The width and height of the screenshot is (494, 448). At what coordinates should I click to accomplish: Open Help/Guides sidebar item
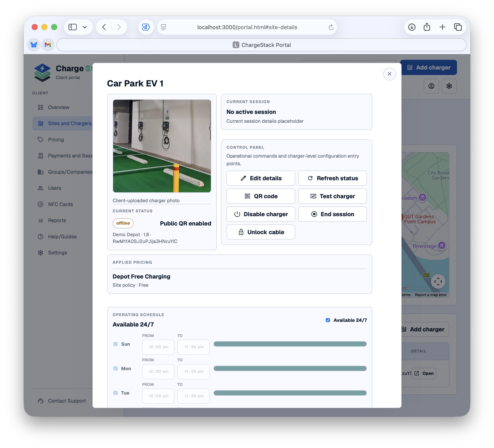pyautogui.click(x=62, y=236)
